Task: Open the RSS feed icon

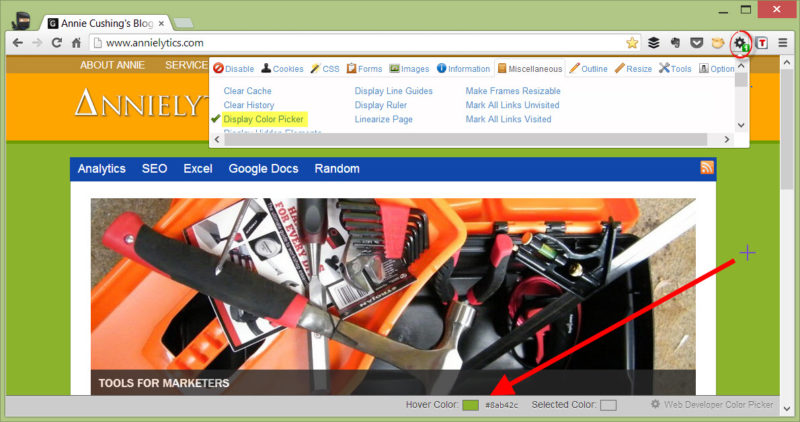Action: [707, 168]
